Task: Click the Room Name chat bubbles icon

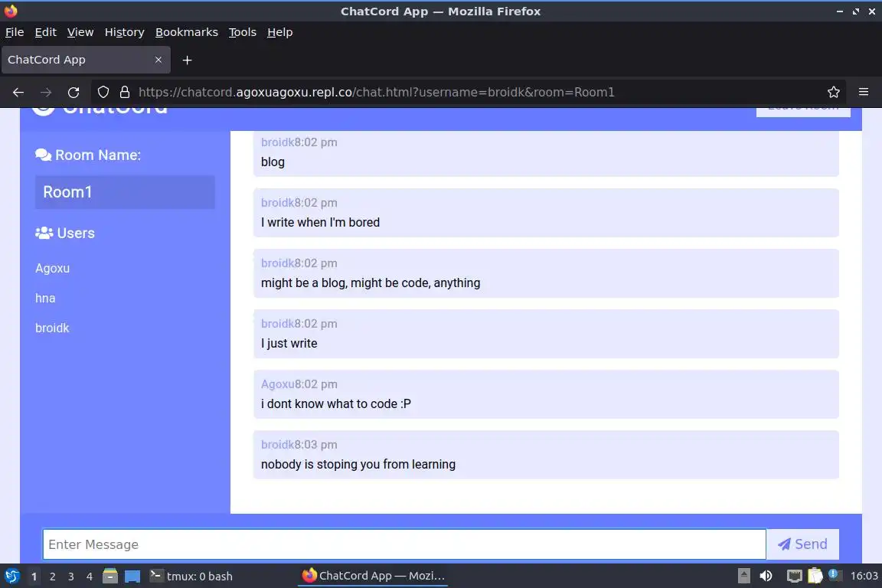Action: point(43,155)
